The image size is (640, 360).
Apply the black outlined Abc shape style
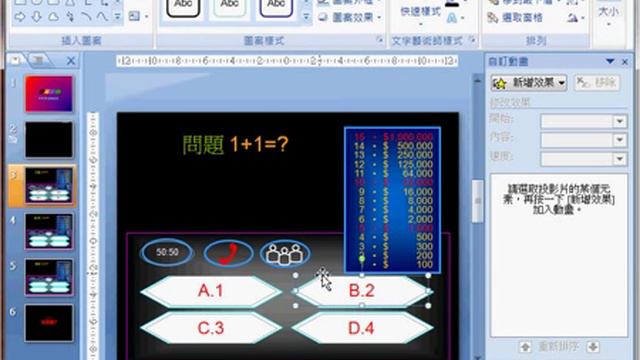183,7
